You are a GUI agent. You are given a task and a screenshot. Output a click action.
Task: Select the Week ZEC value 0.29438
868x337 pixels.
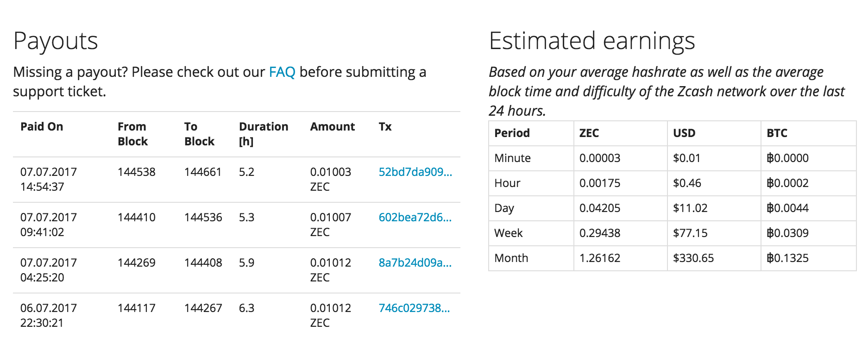click(599, 233)
